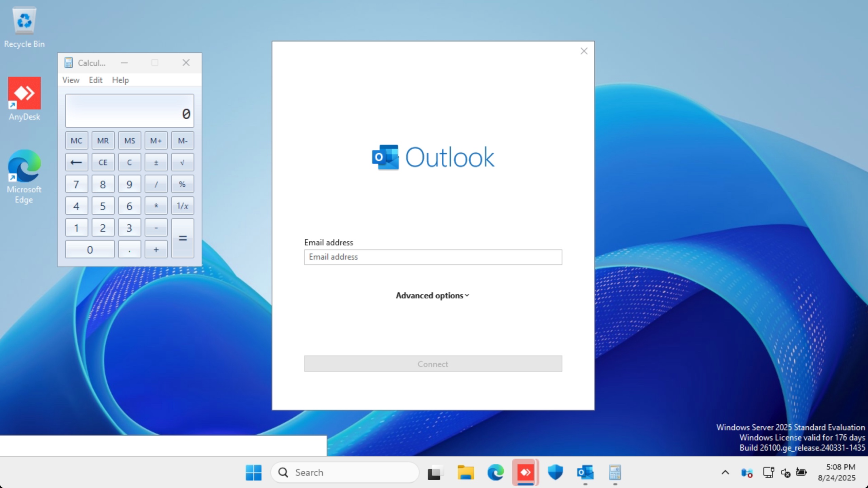The width and height of the screenshot is (868, 488).
Task: Switch to AnyDesk in the taskbar
Action: 525,472
